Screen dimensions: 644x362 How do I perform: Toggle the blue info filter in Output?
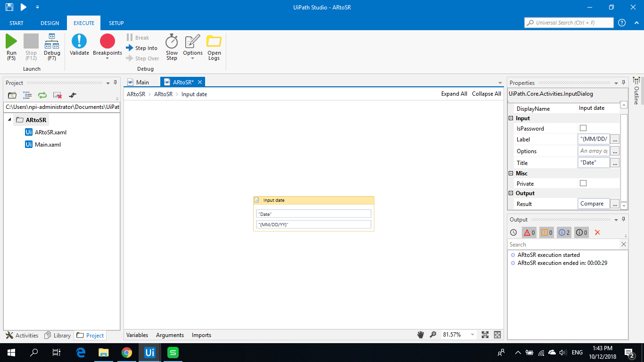pyautogui.click(x=564, y=232)
